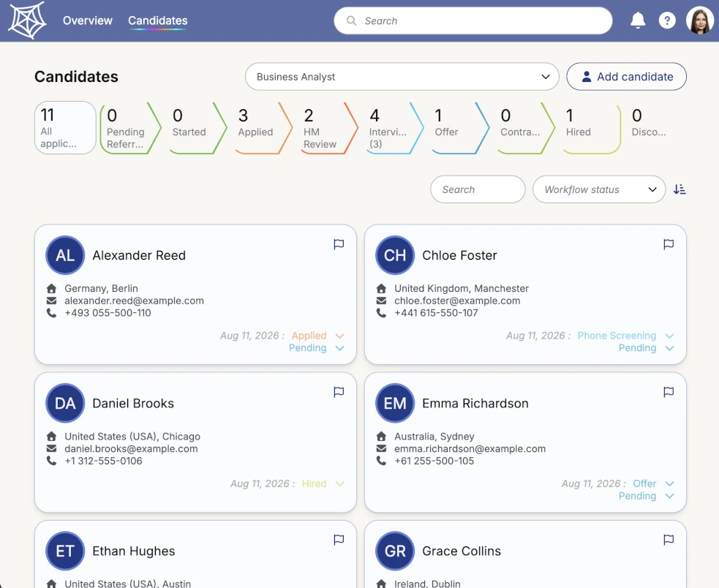Click Grace Collins's GR avatar
The image size is (719, 588).
395,551
